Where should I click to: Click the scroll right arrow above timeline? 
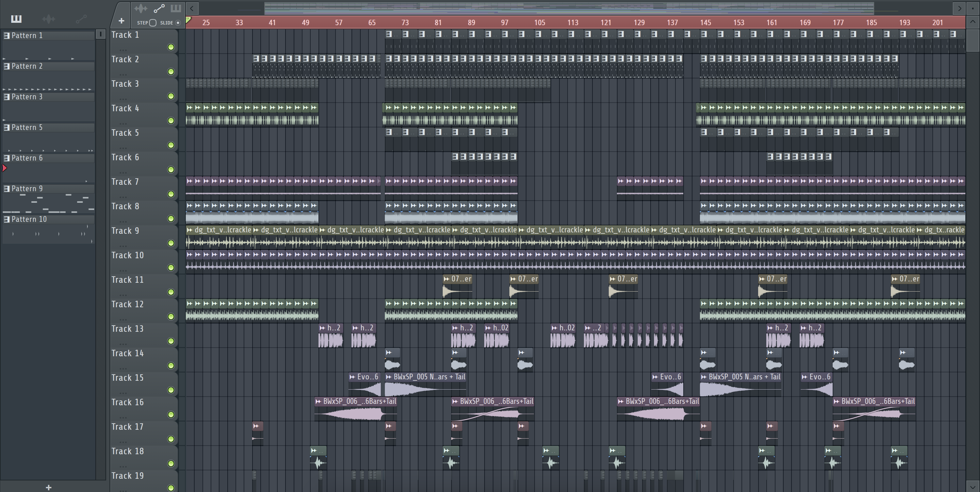960,8
